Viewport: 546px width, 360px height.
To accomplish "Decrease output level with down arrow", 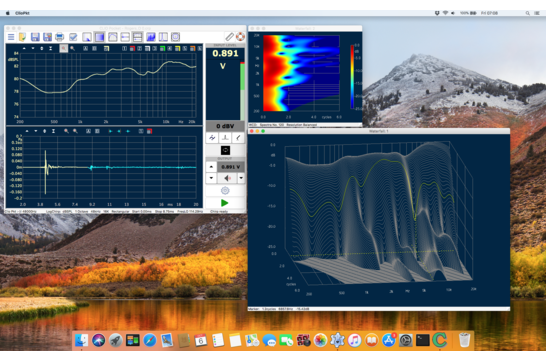I will click(211, 178).
